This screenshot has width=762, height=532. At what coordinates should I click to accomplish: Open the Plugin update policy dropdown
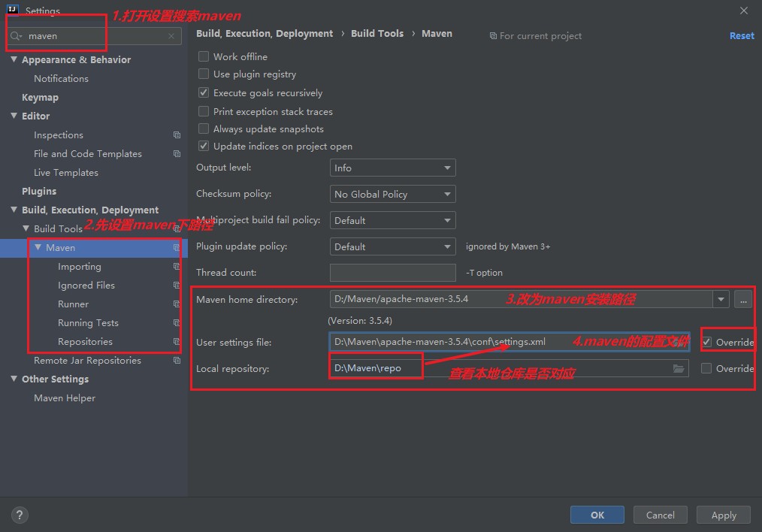[393, 246]
